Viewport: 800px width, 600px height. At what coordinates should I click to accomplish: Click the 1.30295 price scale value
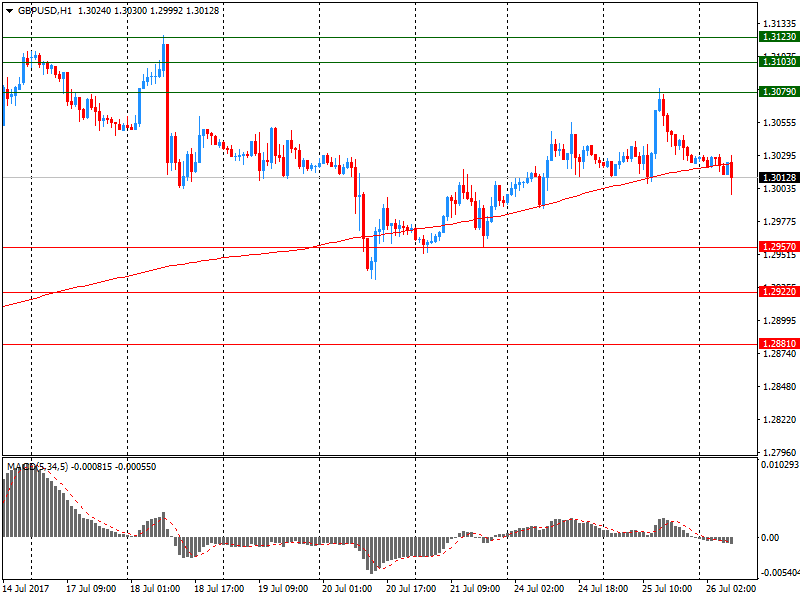click(779, 156)
